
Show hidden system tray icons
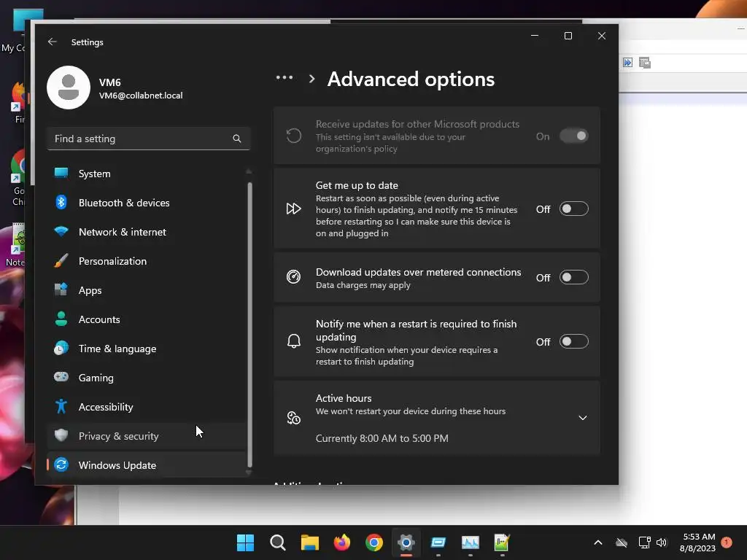pos(598,542)
